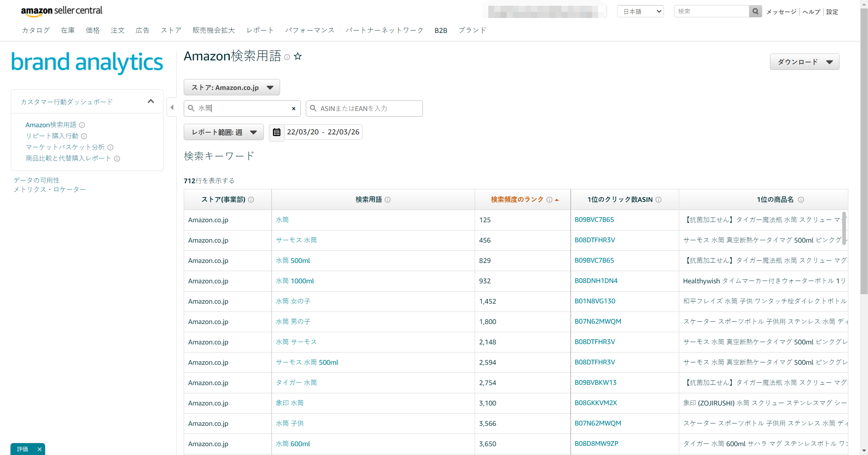
Task: Open ASIN link B08GKKVM2X
Action: click(596, 403)
